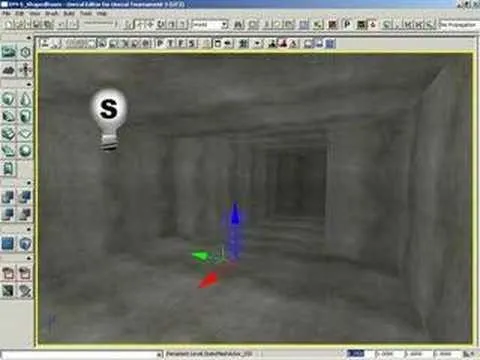Click the command line input field
The image size is (480, 360).
[79, 354]
